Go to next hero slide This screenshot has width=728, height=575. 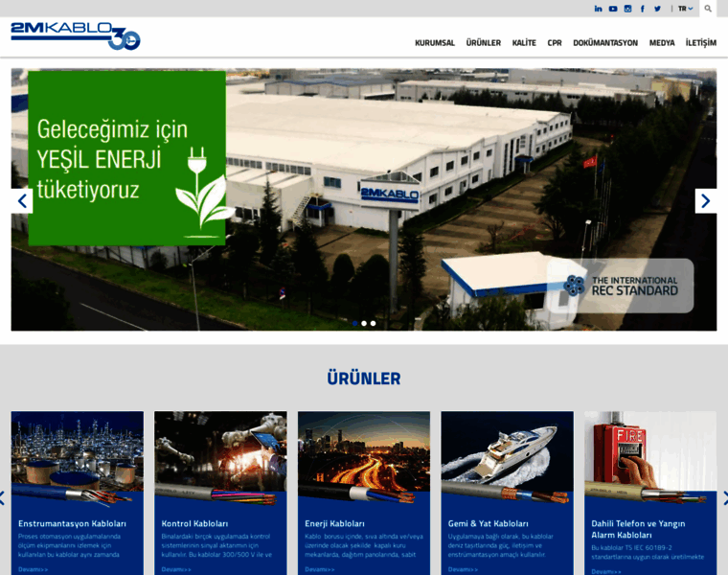click(706, 201)
